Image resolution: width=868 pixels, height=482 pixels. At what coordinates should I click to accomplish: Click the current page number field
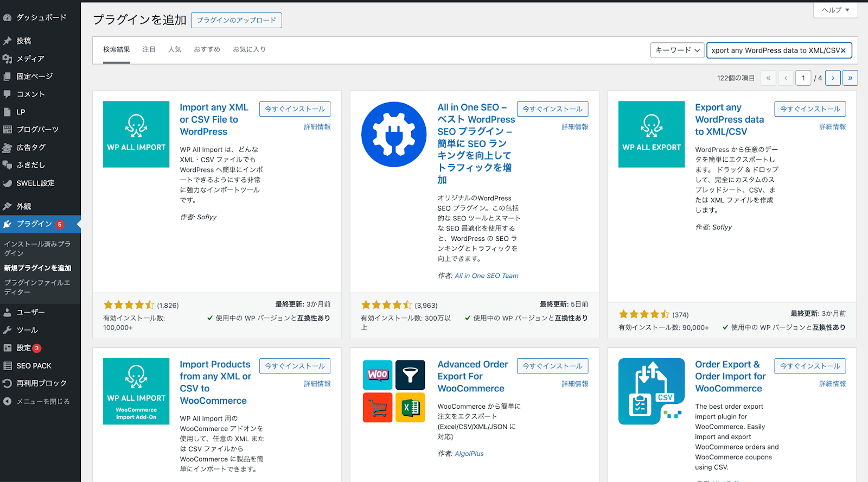803,78
